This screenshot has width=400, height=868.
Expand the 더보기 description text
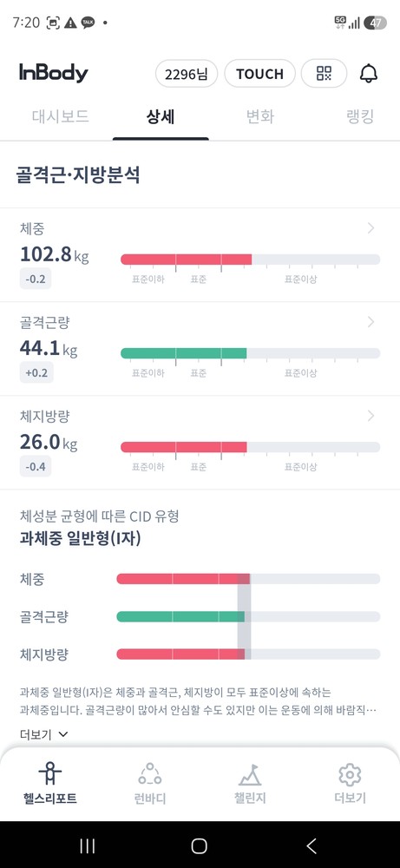[43, 734]
